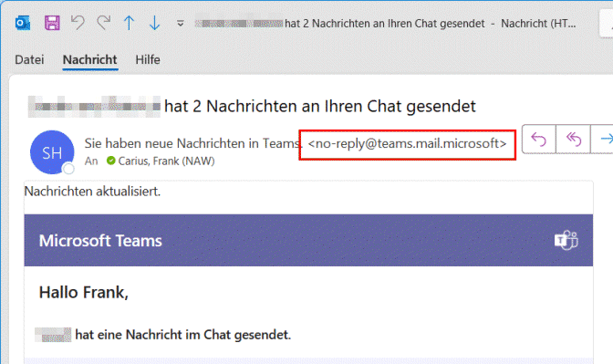Click the presence status circle on SH avatar
613x364 pixels.
[68, 169]
